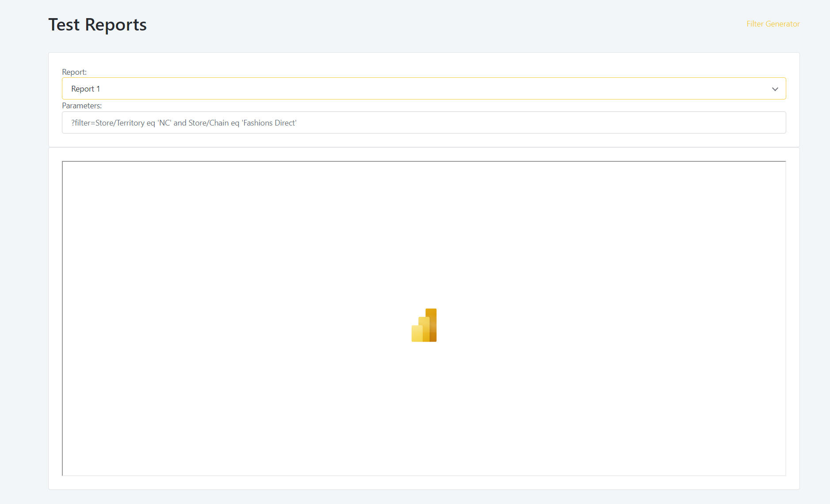Click the 'Parameters:' label
This screenshot has height=504, width=830.
82,106
